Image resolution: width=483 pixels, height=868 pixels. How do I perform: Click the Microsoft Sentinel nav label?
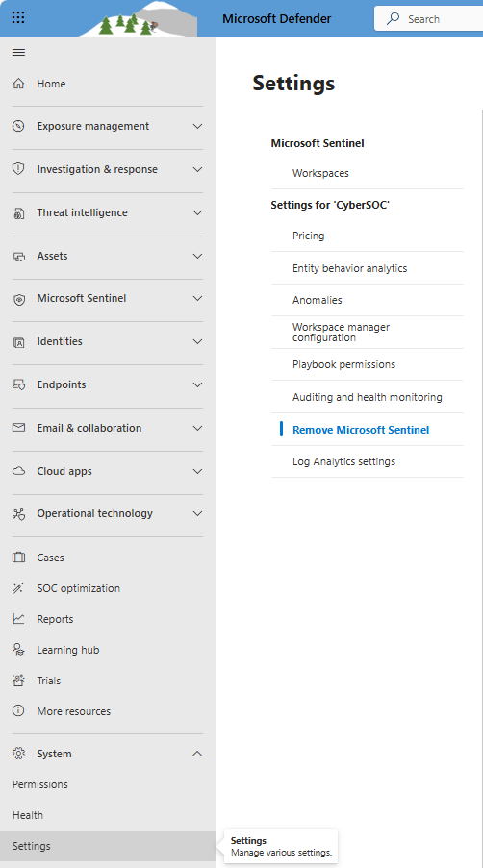pos(82,298)
